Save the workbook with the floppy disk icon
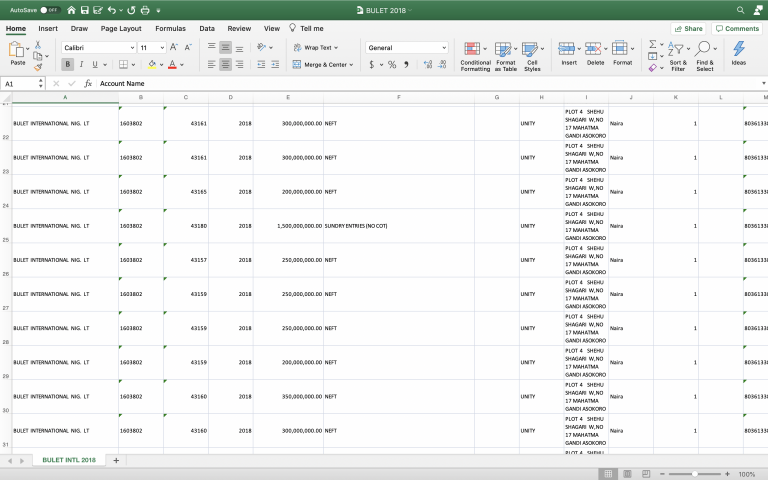The image size is (768, 480). coord(84,10)
